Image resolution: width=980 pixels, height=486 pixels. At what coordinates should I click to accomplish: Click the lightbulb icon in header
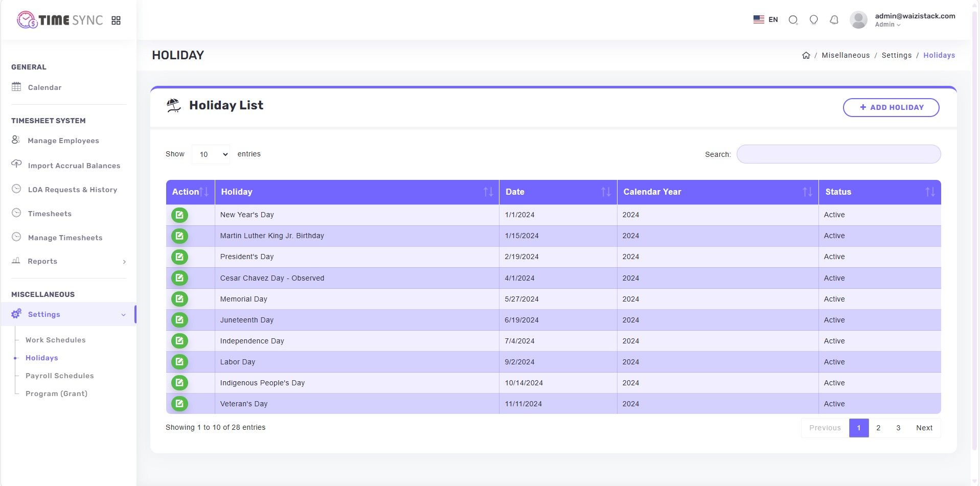click(x=813, y=20)
